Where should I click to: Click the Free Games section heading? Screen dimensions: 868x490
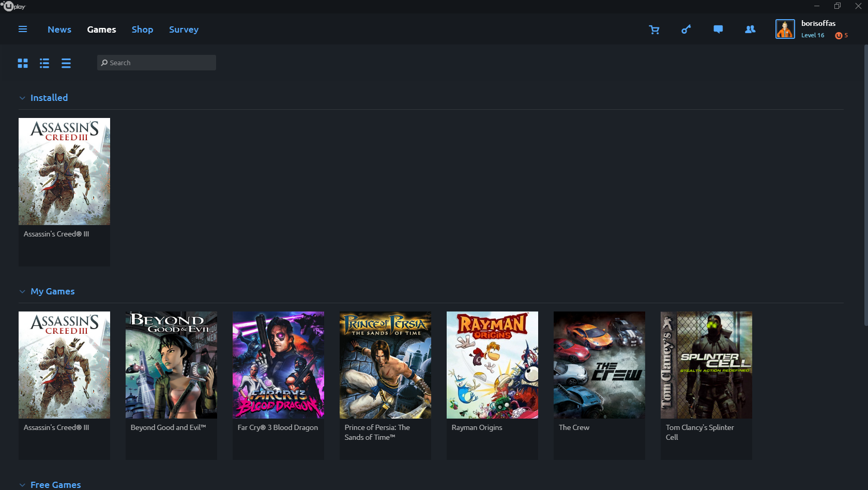point(56,485)
